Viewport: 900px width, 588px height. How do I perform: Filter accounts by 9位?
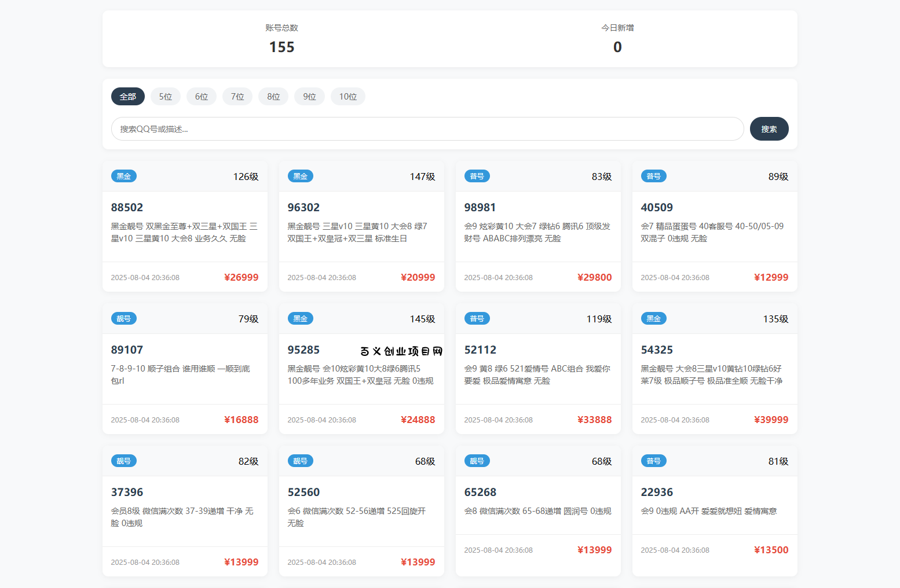point(309,97)
